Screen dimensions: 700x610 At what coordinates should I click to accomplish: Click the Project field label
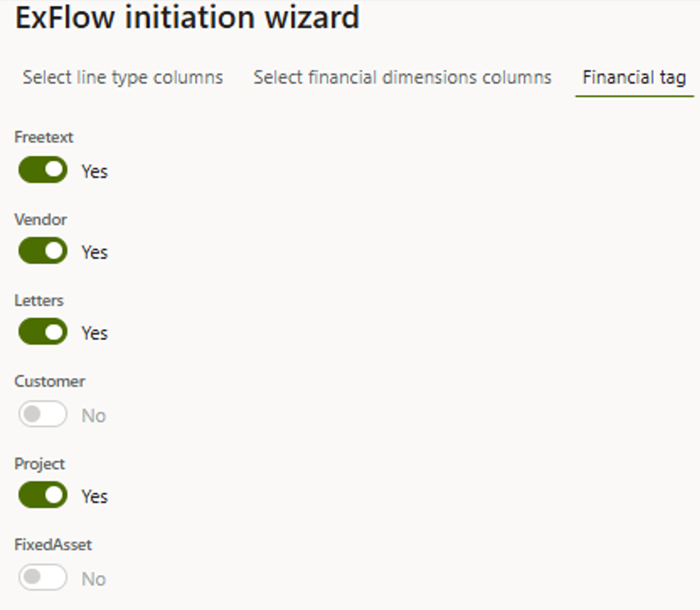click(40, 464)
